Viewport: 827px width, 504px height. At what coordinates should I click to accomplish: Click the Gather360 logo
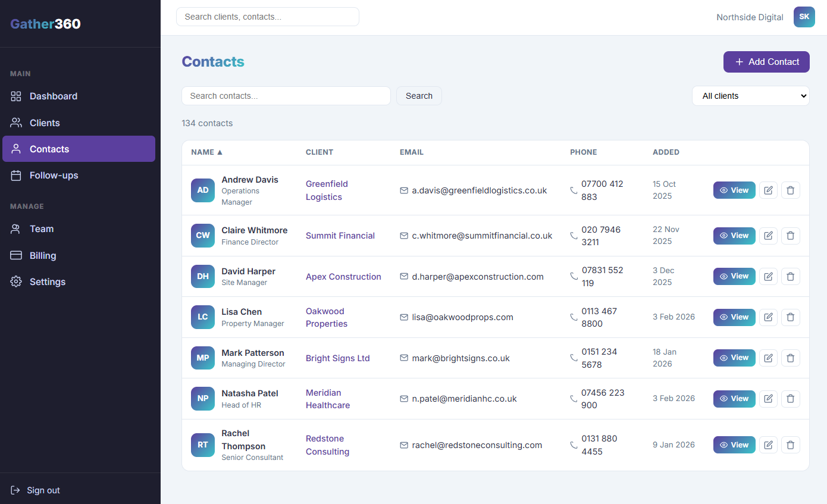click(x=45, y=24)
